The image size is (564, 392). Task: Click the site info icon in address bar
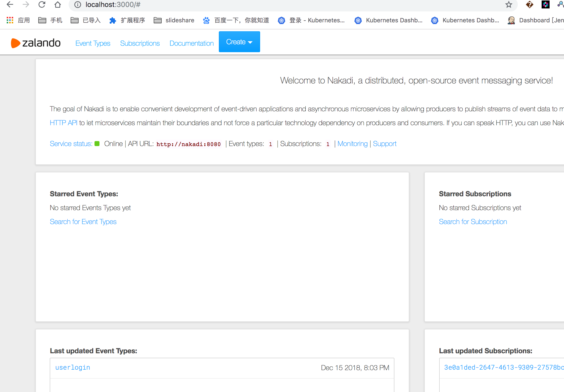(x=78, y=5)
